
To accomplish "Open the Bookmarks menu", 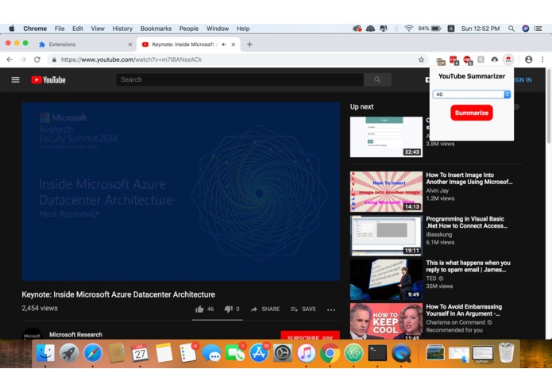I will (x=156, y=29).
